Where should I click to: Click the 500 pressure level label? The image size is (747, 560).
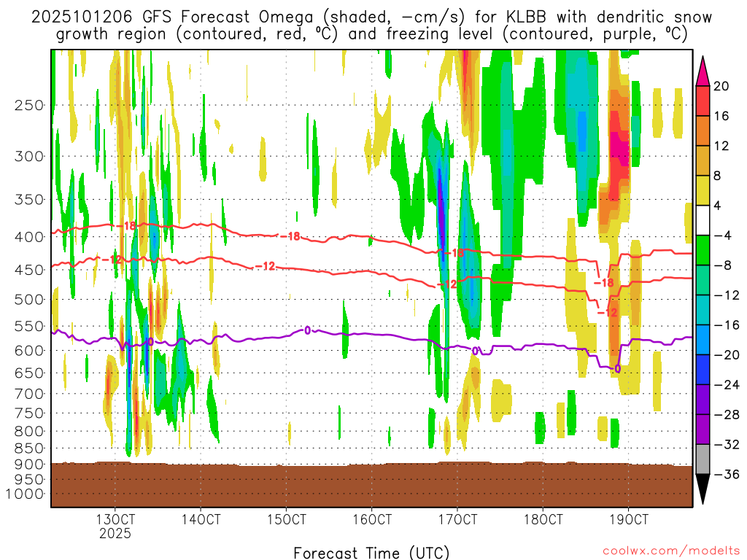pyautogui.click(x=29, y=300)
